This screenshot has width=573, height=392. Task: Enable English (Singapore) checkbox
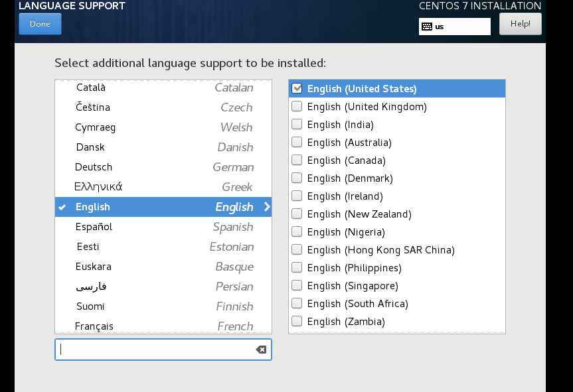pos(297,285)
